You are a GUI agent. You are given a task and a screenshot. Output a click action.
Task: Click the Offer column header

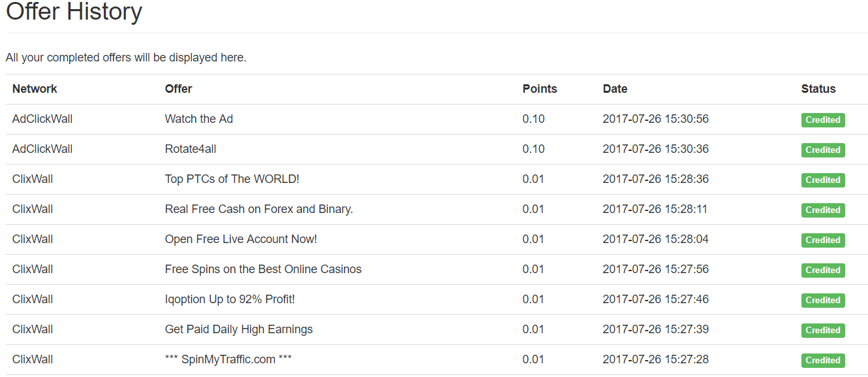[x=178, y=89]
